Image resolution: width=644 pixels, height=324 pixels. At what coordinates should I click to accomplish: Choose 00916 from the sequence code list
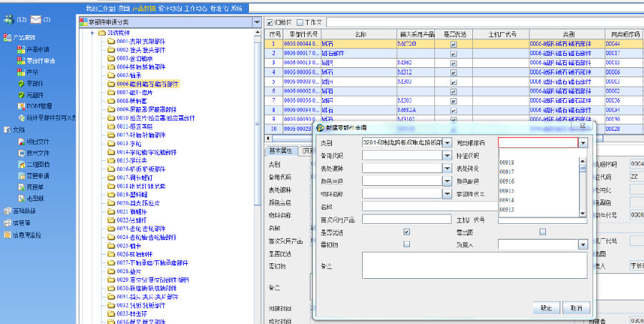click(x=507, y=182)
